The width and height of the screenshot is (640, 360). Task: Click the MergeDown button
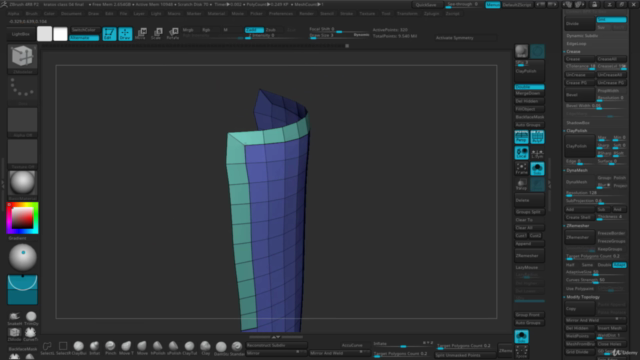(x=529, y=93)
